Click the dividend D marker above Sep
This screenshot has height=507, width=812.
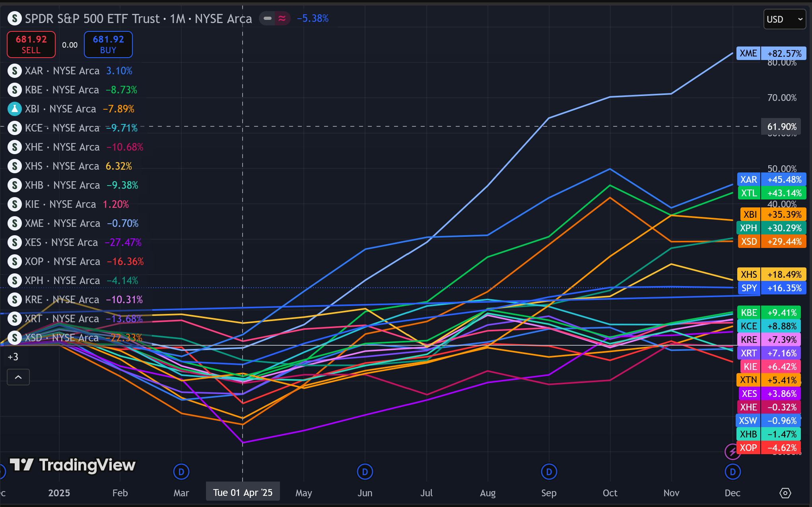(549, 472)
